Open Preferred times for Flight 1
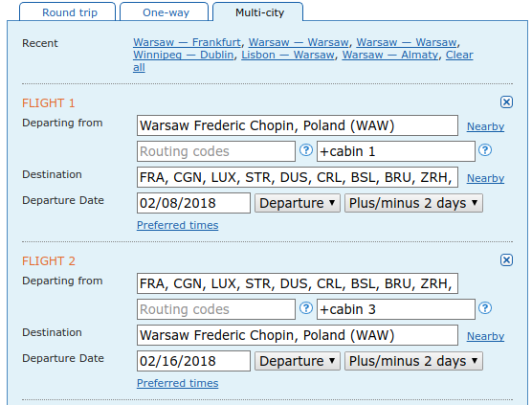The image size is (532, 405). 177,225
